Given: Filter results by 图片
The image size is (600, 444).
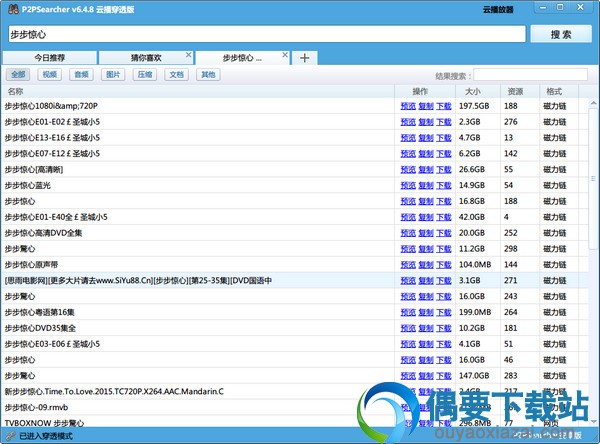Looking at the screenshot, I should tap(113, 74).
